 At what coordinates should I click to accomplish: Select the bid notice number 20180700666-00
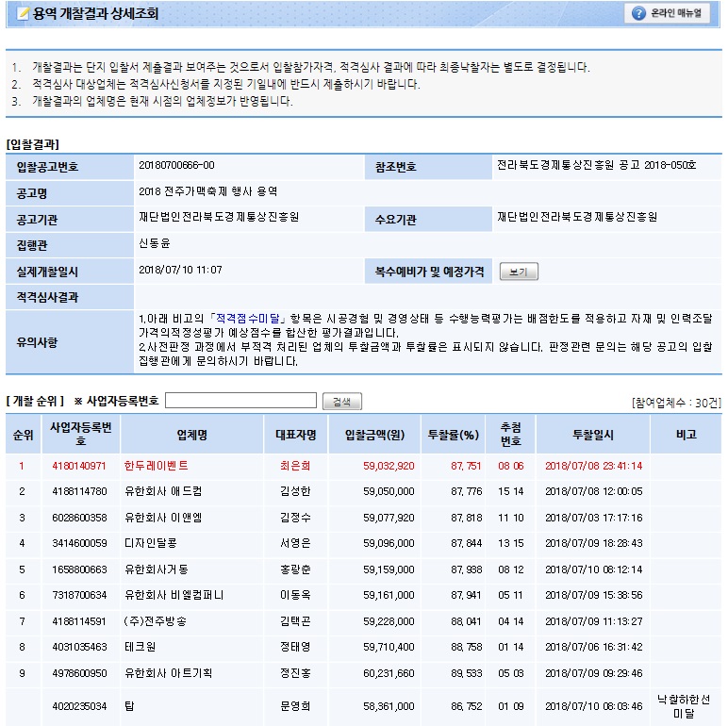(x=176, y=166)
